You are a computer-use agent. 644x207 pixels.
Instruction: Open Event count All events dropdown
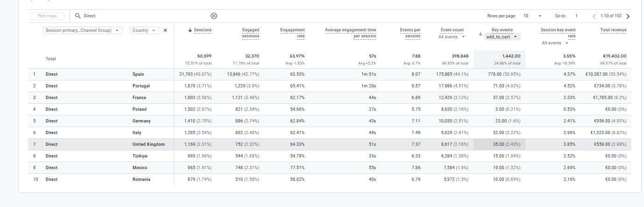(x=452, y=36)
